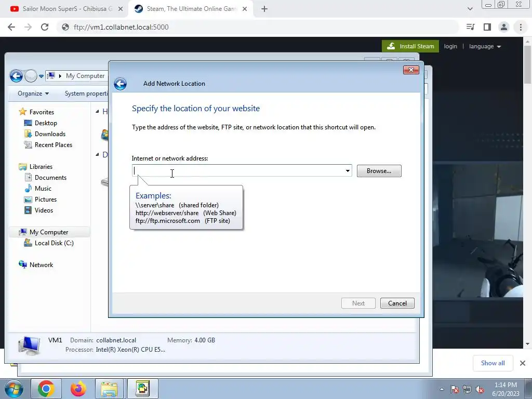Click the Videos film icon in sidebar
The width and height of the screenshot is (532, 399).
(28, 210)
